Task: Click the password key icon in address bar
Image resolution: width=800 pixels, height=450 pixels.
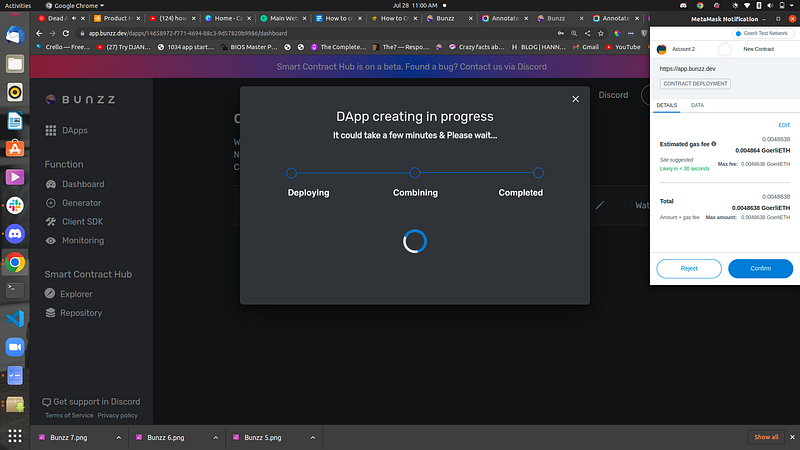Action: pyautogui.click(x=561, y=33)
